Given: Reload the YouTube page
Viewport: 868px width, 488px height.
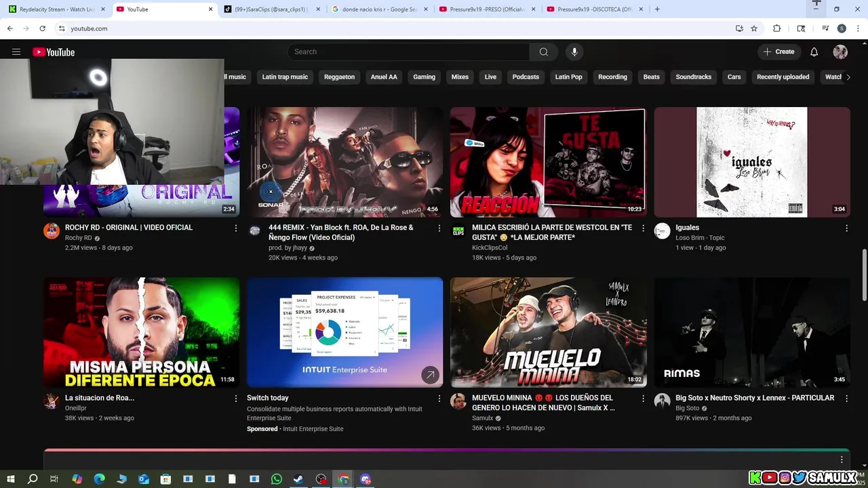Looking at the screenshot, I should point(42,28).
